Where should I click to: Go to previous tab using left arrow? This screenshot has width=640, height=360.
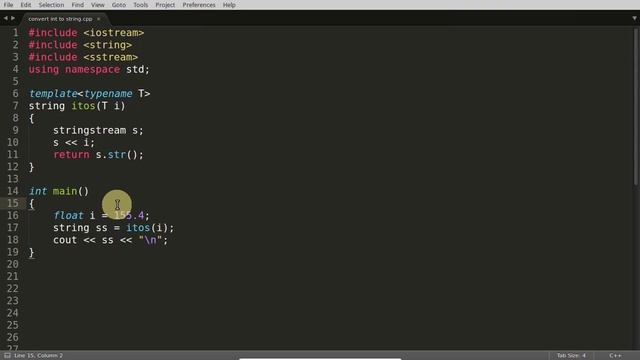click(5, 18)
